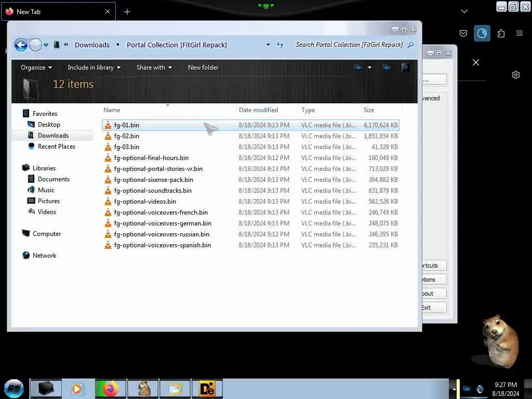The width and height of the screenshot is (532, 399).
Task: Click the folder icon in address bar
Action: pyautogui.click(x=57, y=45)
